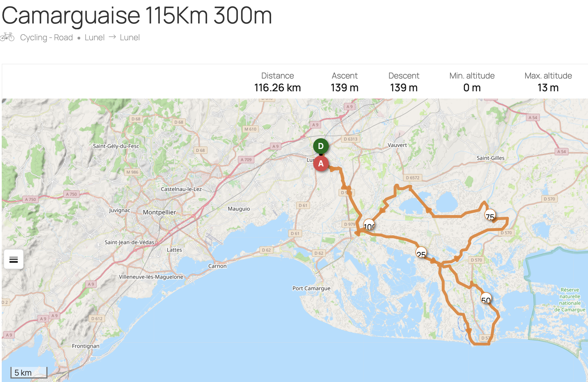Select the 25 km route marker
This screenshot has width=588, height=382.
[421, 252]
